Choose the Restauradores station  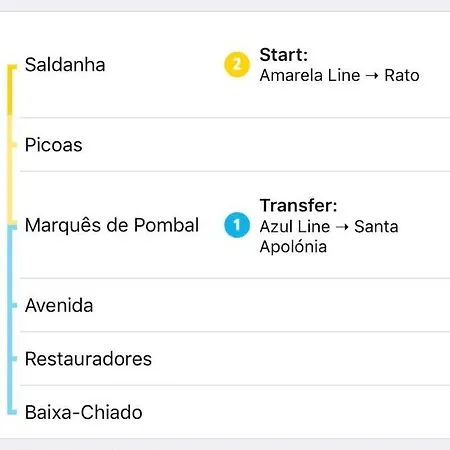(x=88, y=359)
